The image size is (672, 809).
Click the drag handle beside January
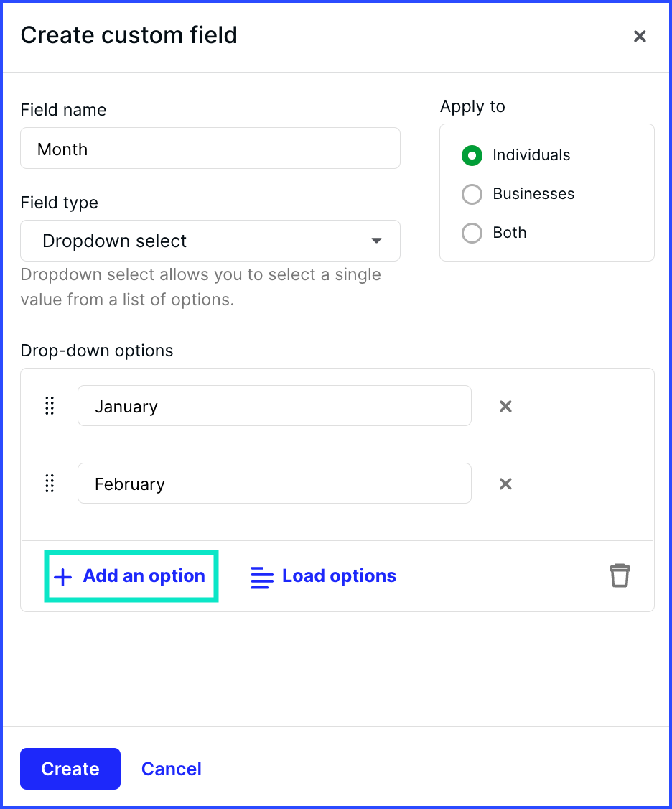coord(50,405)
